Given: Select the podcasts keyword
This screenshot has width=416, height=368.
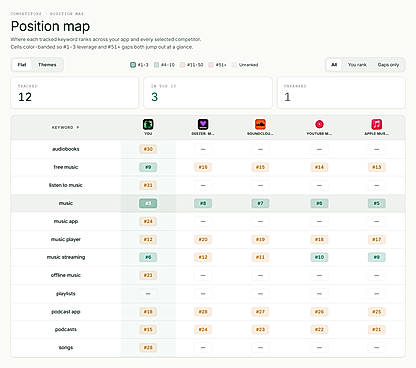Looking at the screenshot, I should [66, 329].
